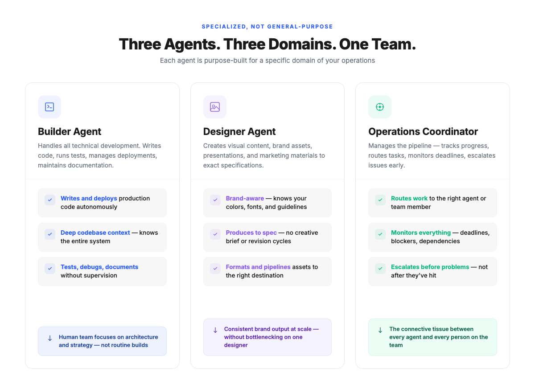This screenshot has height=392, width=535.
Task: Select the checkmark beside Brand-aware
Action: pyautogui.click(x=215, y=200)
